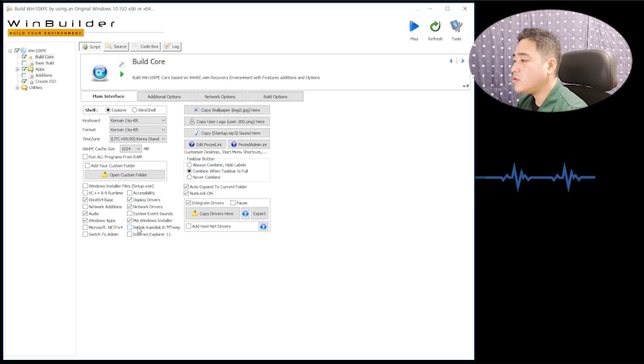Image resolution: width=644 pixels, height=364 pixels.
Task: Click the blue gear Build Core logo
Action: pyautogui.click(x=100, y=72)
